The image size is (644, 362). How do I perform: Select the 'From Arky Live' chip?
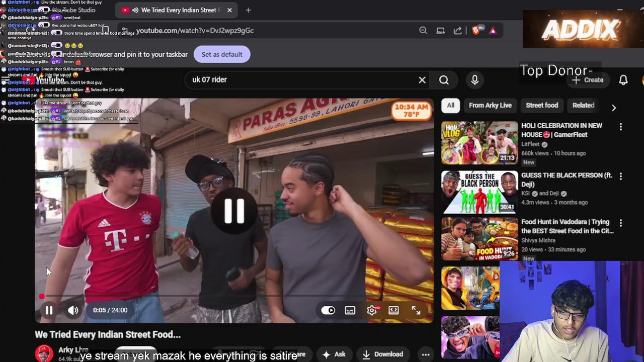[490, 105]
